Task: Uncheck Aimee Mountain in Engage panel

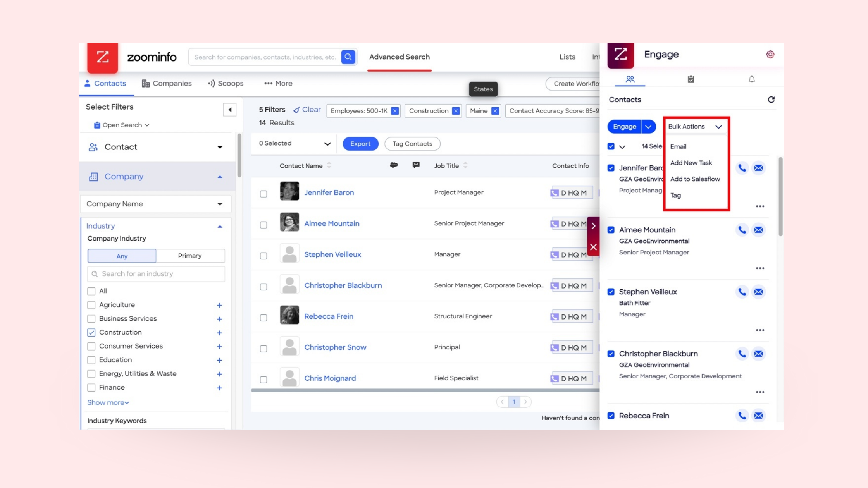Action: 611,230
